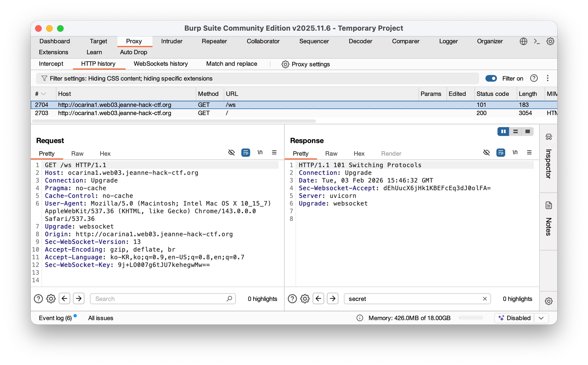Image resolution: width=588 pixels, height=365 pixels.
Task: Go to the next Response search match
Action: (332, 299)
